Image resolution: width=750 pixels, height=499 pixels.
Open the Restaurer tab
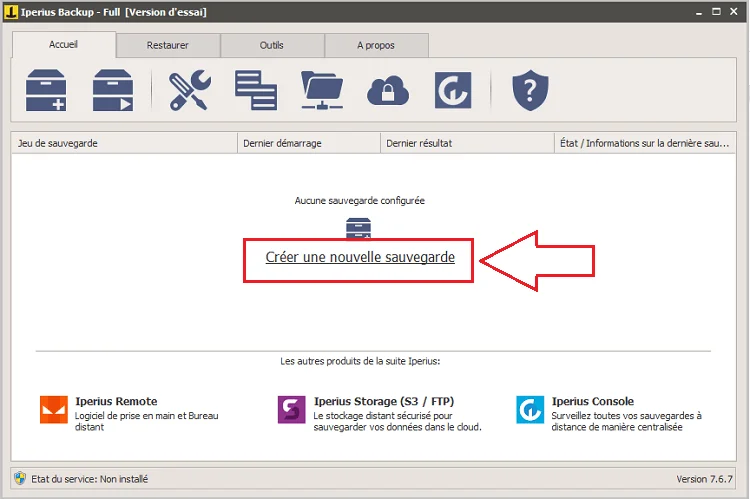[167, 45]
